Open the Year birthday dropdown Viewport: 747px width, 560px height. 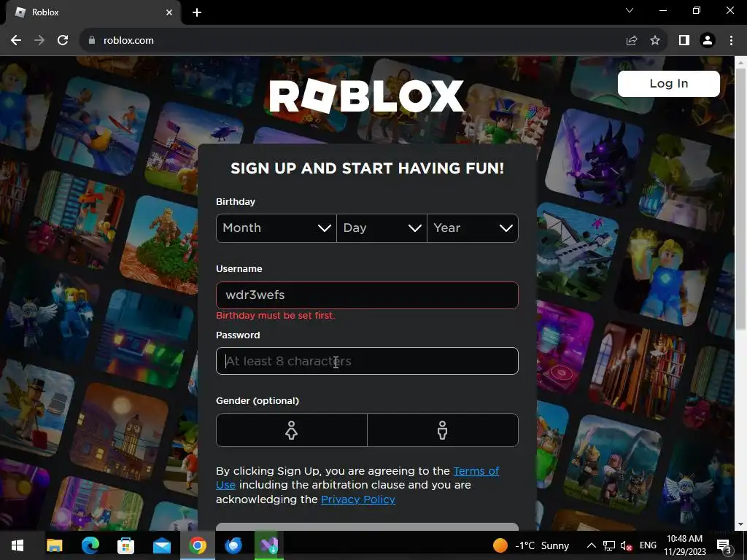[x=473, y=228]
